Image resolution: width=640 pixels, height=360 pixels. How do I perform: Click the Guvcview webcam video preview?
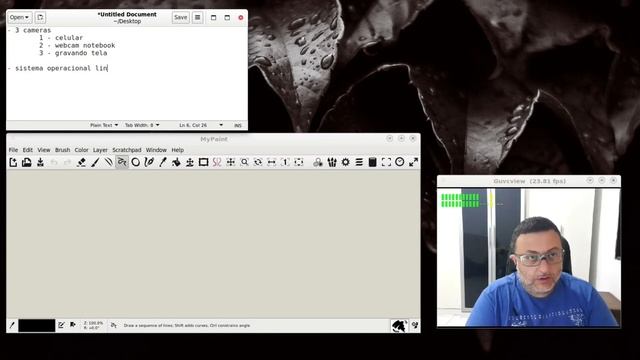click(x=529, y=257)
